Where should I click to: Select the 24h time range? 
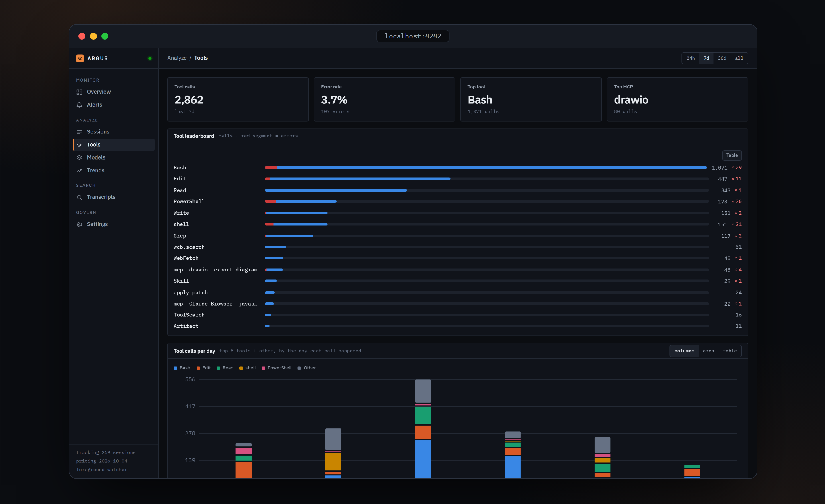(690, 58)
